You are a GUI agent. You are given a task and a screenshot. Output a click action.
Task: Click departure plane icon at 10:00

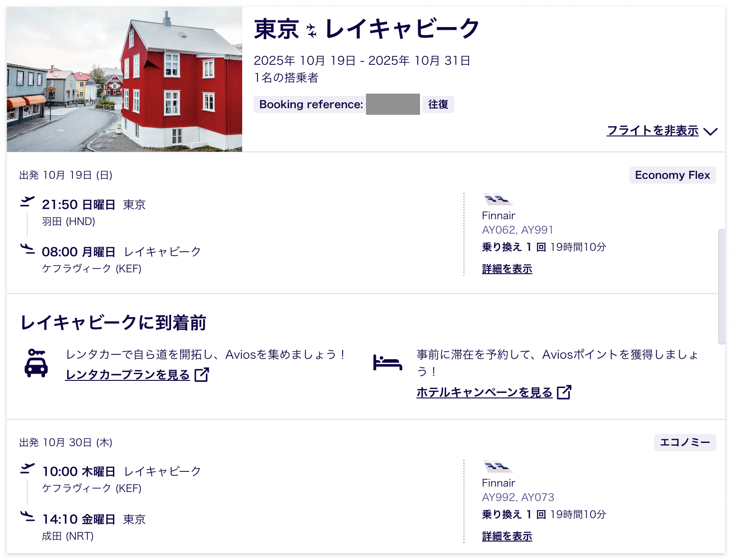(27, 468)
